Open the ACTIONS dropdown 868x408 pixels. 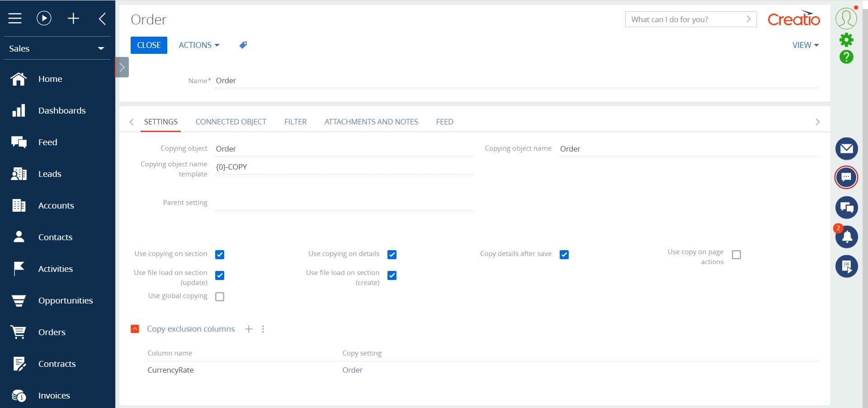pyautogui.click(x=198, y=45)
